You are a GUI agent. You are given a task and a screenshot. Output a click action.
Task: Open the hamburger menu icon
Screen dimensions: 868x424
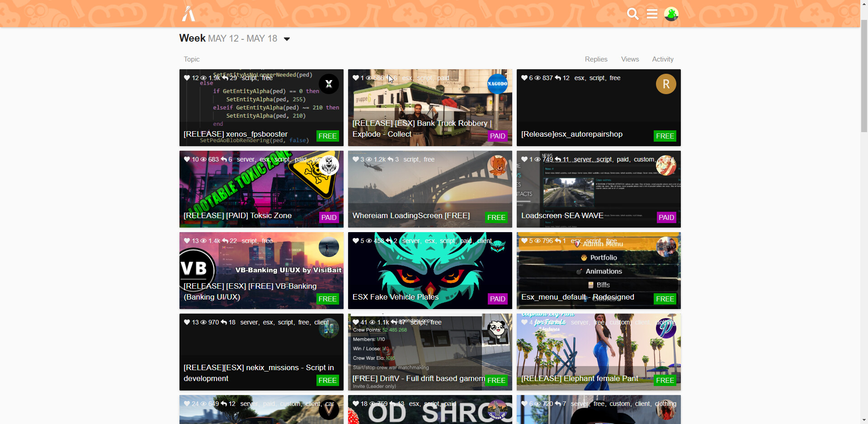coord(652,14)
